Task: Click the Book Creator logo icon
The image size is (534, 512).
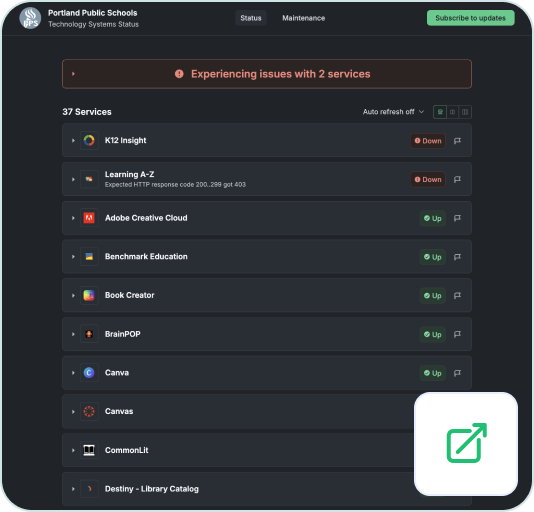Action: 89,295
